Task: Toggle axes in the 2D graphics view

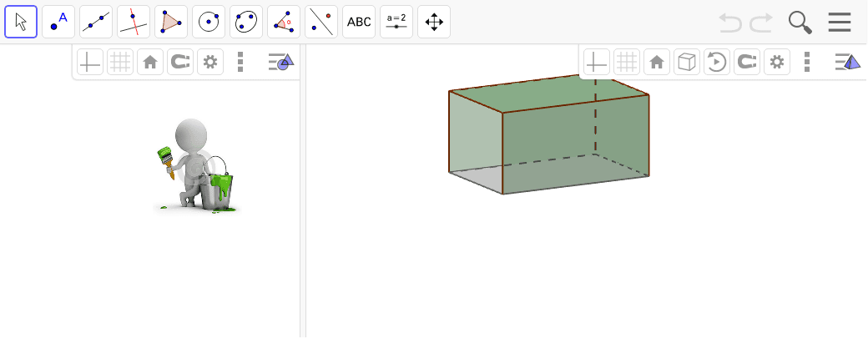Action: [90, 62]
